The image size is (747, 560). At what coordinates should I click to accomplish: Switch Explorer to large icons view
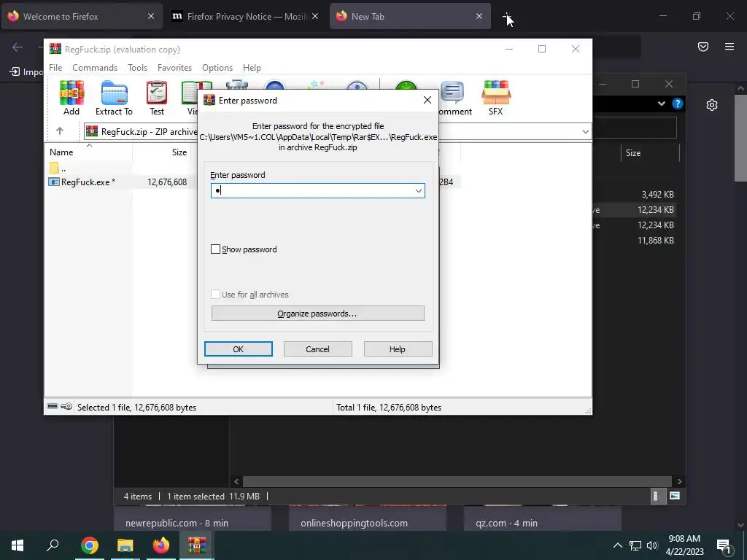pos(674,496)
